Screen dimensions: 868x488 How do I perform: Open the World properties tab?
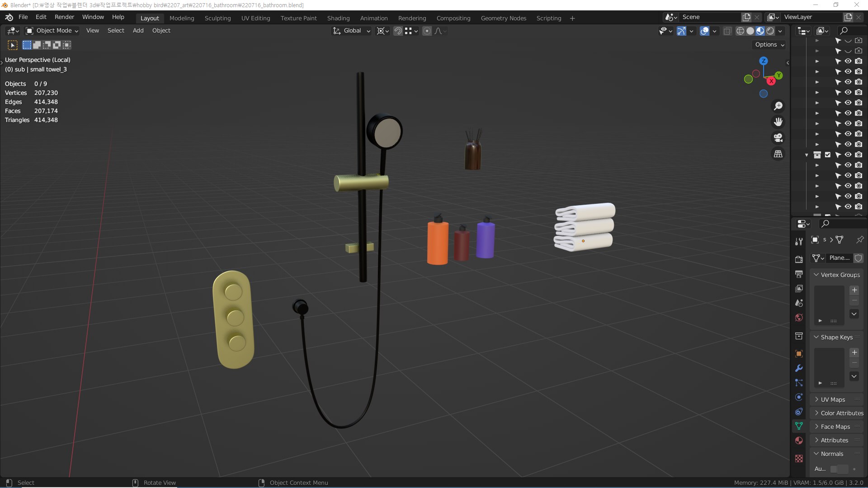[799, 318]
